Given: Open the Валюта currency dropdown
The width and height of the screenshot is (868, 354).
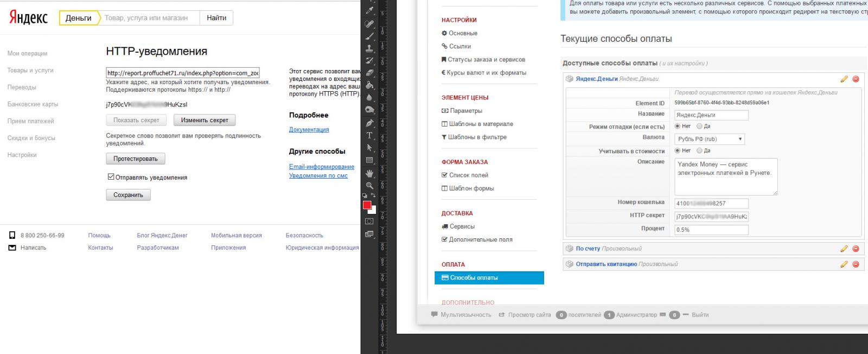Looking at the screenshot, I should point(709,139).
